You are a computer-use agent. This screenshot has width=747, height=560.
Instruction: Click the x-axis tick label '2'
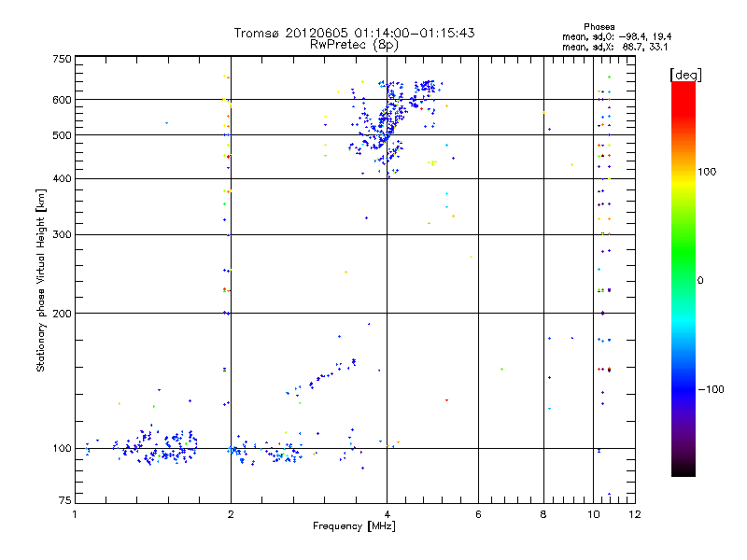click(x=231, y=514)
